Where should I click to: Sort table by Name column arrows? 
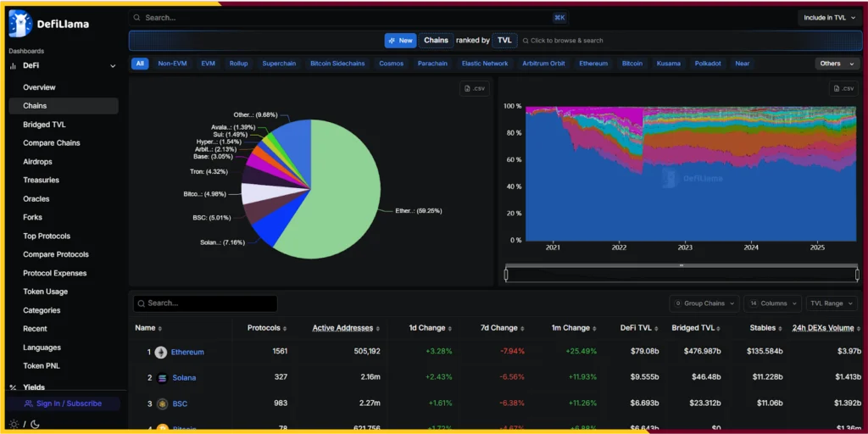pyautogui.click(x=159, y=328)
